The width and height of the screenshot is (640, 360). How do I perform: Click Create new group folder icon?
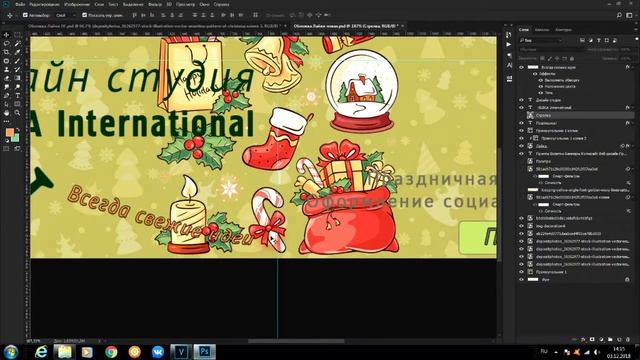(610, 339)
